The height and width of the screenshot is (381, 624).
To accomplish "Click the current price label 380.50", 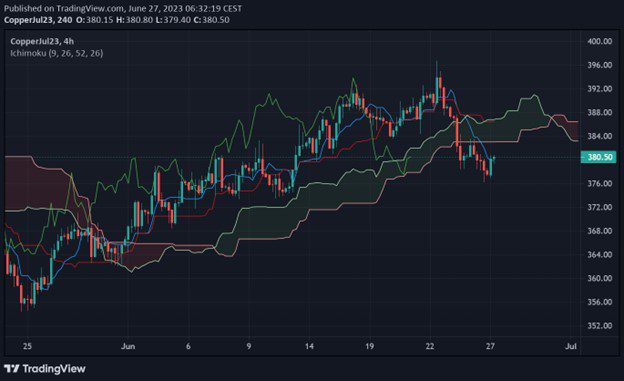I will click(598, 157).
